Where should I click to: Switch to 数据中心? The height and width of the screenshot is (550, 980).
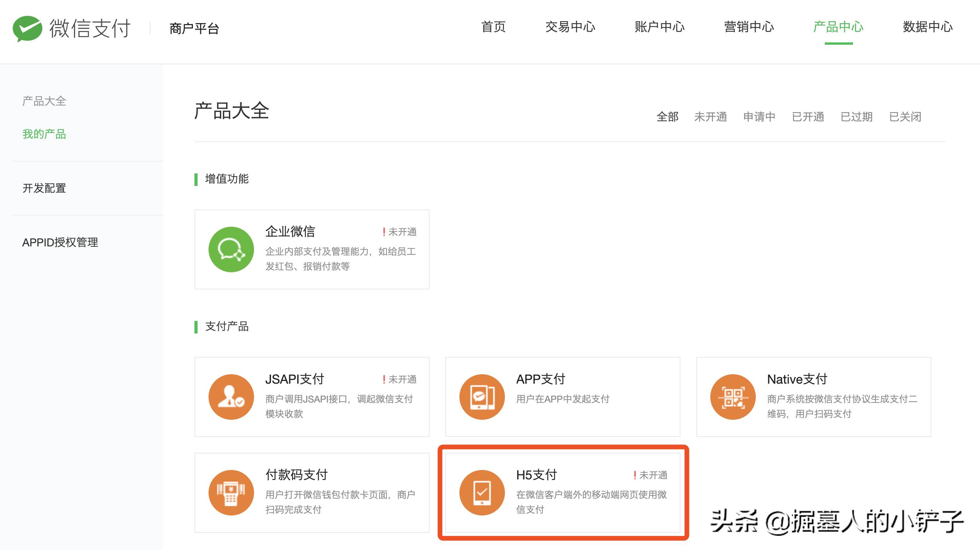coord(927,27)
